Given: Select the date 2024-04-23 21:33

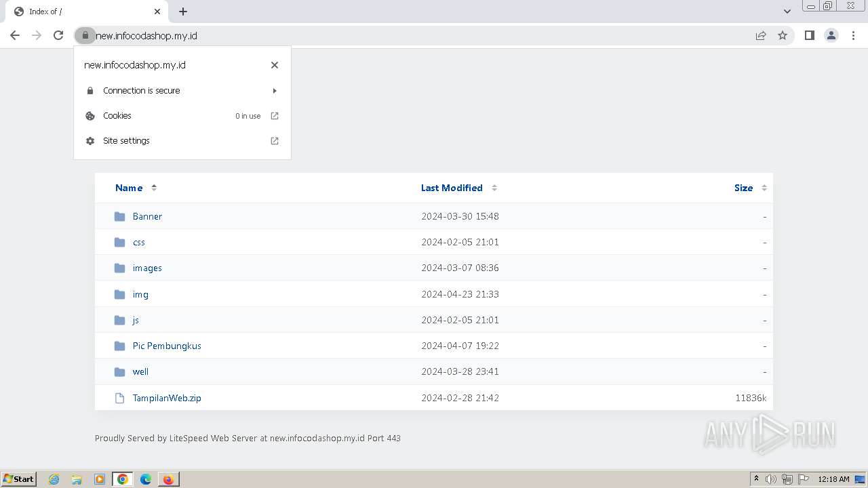Looking at the screenshot, I should 460,294.
